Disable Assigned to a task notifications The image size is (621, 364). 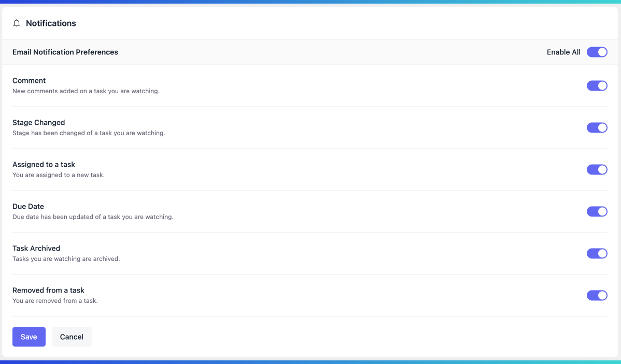pos(597,169)
